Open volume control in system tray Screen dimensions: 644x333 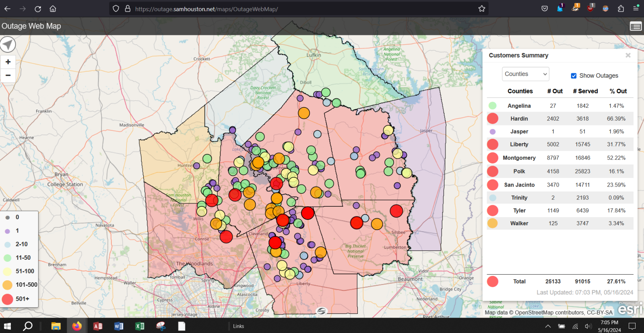pyautogui.click(x=588, y=326)
